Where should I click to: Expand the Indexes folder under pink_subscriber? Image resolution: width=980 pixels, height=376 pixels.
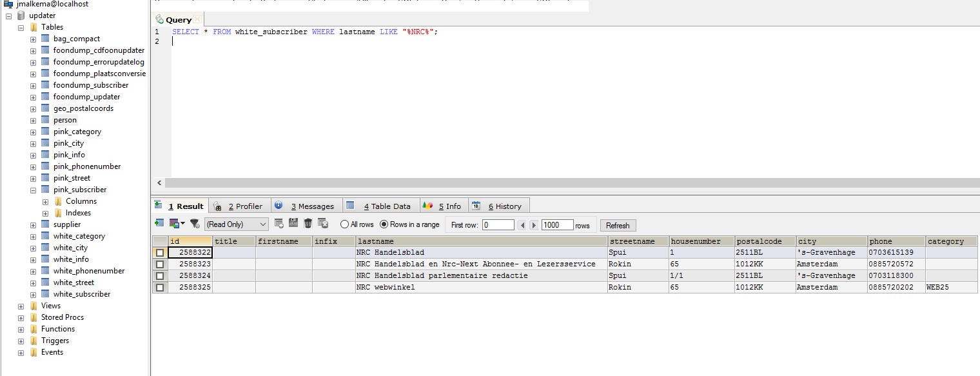click(x=45, y=213)
